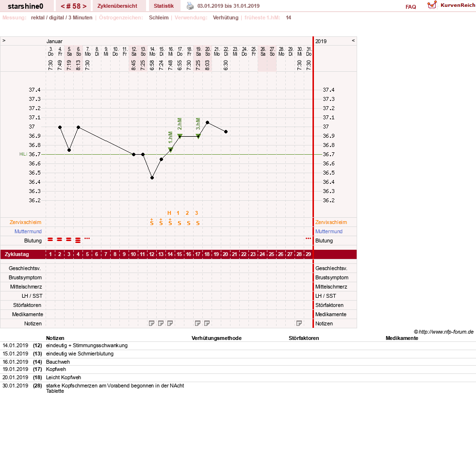Click S mucus symbol on cycle day 17
The image size is (476, 451).
(x=198, y=223)
